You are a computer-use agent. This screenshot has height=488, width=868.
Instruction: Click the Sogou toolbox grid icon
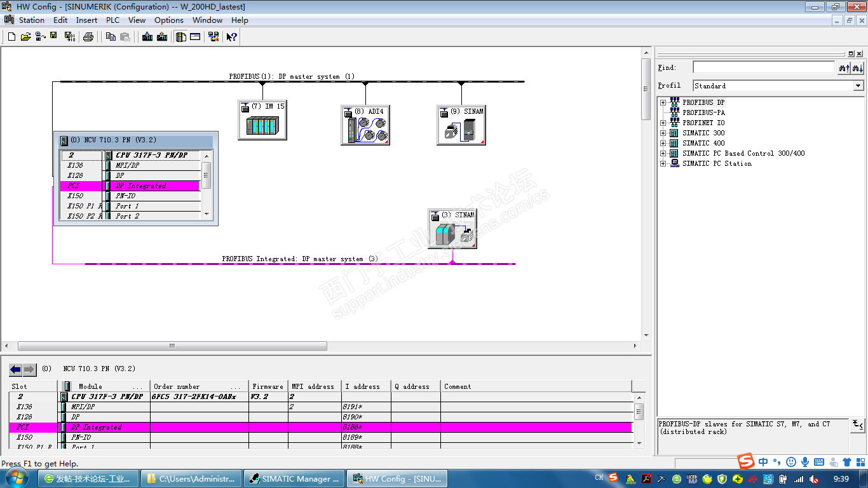pos(861,462)
